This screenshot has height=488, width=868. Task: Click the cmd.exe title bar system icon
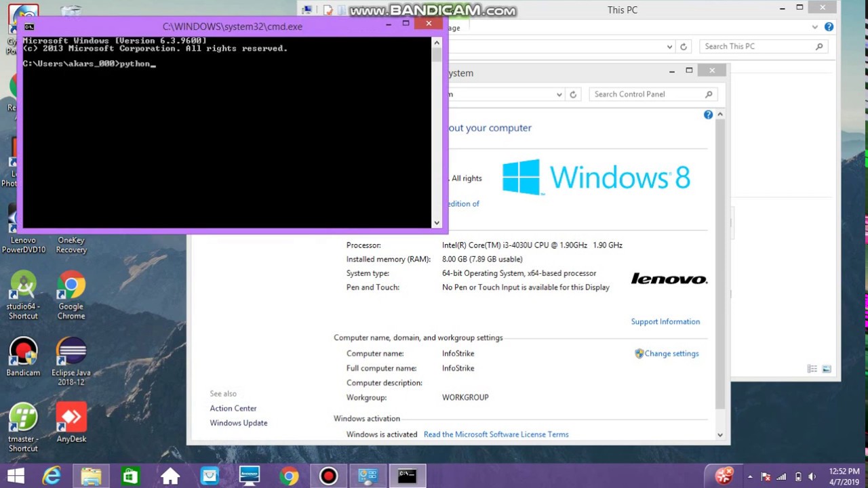[x=29, y=26]
